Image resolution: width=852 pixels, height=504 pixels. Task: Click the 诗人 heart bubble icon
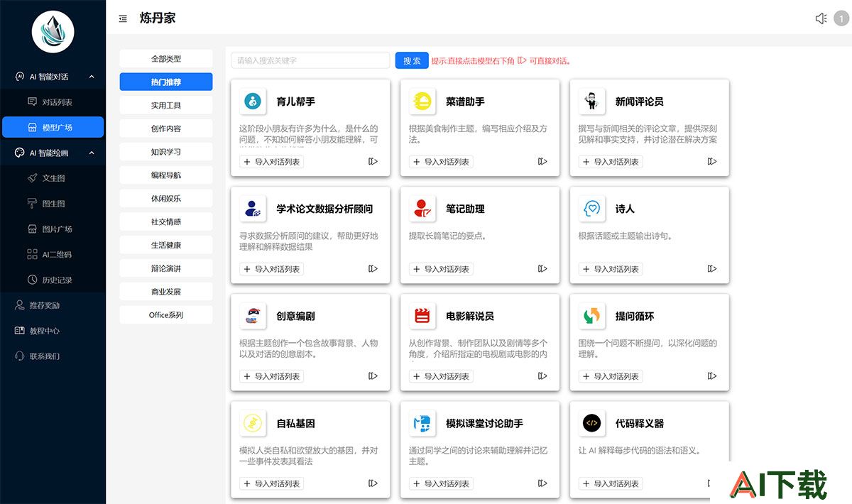pos(591,209)
